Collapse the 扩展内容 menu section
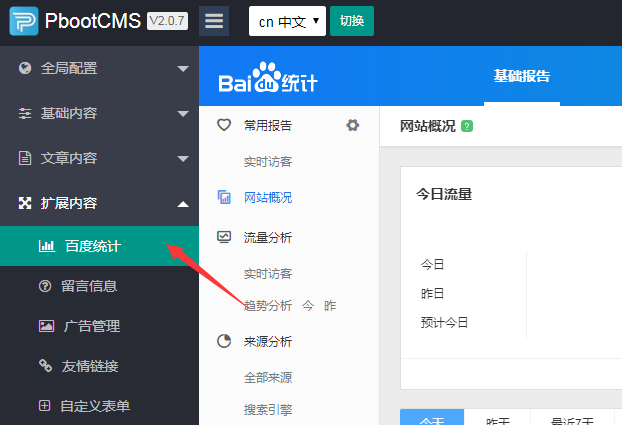This screenshot has width=622, height=425. coord(99,203)
